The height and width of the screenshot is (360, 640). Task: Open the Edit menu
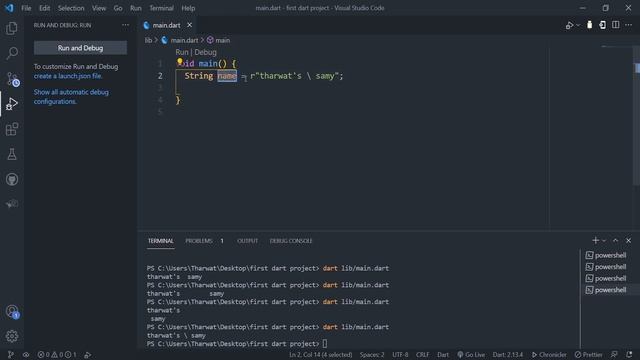click(44, 8)
